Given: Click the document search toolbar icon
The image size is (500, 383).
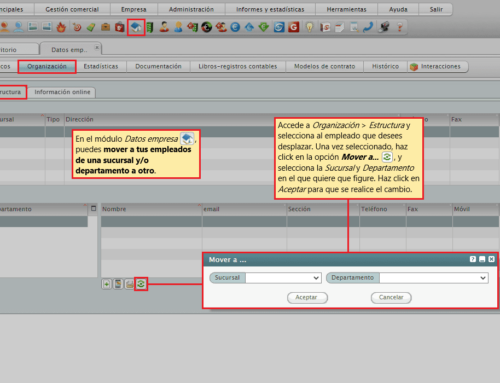Looking at the screenshot, I should pyautogui.click(x=354, y=27).
